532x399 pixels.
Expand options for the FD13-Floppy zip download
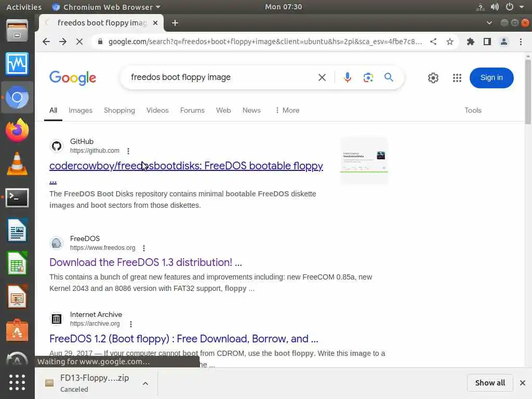click(x=145, y=383)
